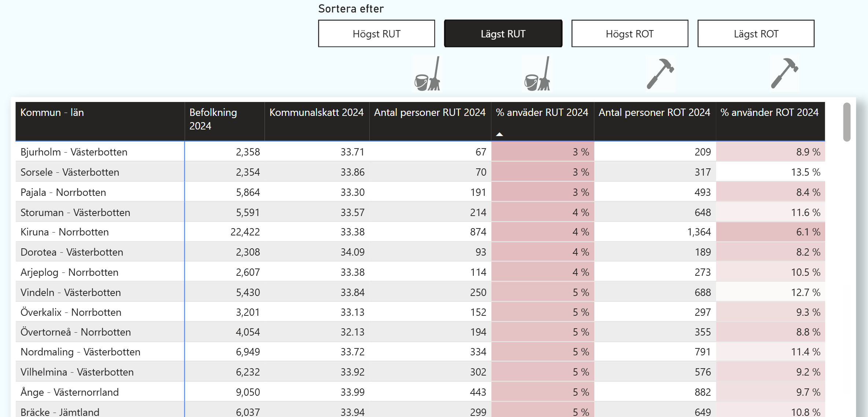Click the vertical scrollbar thumb of table
The height and width of the screenshot is (417, 868).
[x=846, y=122]
